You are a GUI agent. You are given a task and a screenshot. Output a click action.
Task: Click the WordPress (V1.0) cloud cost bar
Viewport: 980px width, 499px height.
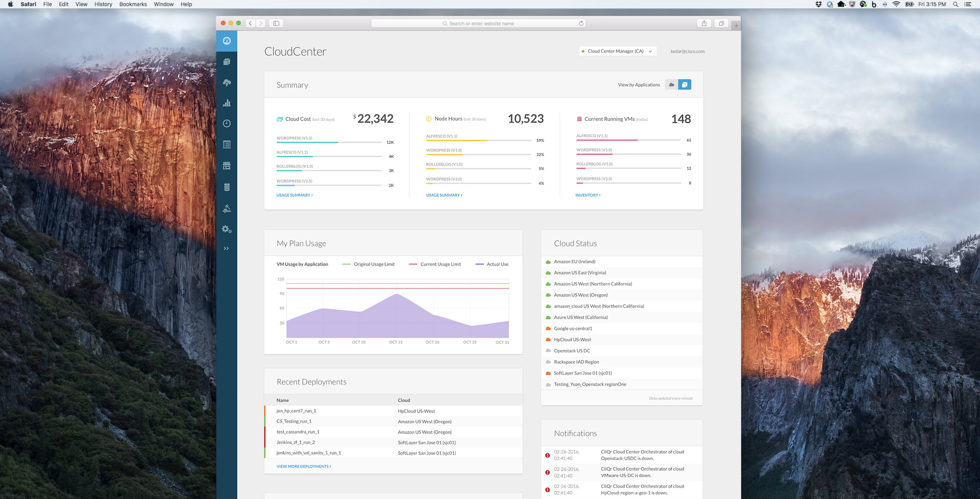tap(329, 142)
